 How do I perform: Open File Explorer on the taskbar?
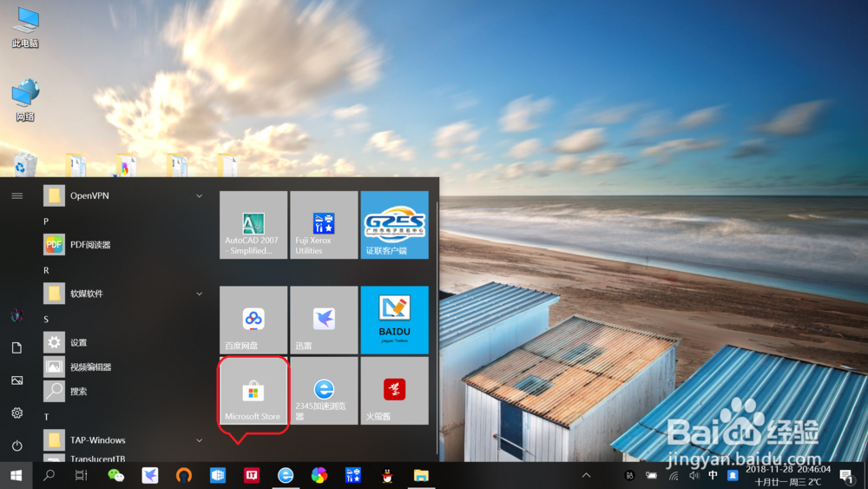(421, 475)
